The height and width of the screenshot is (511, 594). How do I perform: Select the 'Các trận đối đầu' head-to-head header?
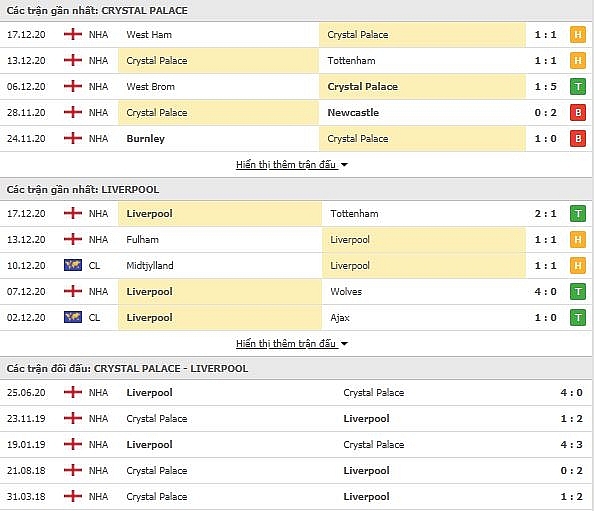point(127,369)
